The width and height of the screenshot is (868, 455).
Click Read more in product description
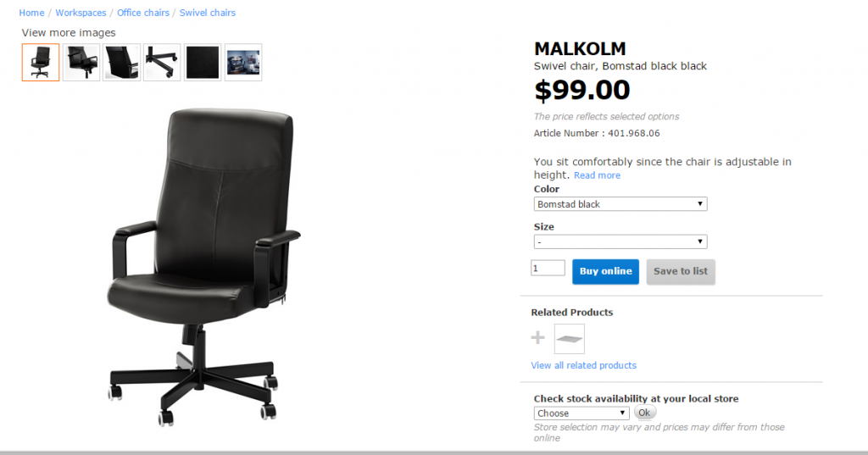597,175
